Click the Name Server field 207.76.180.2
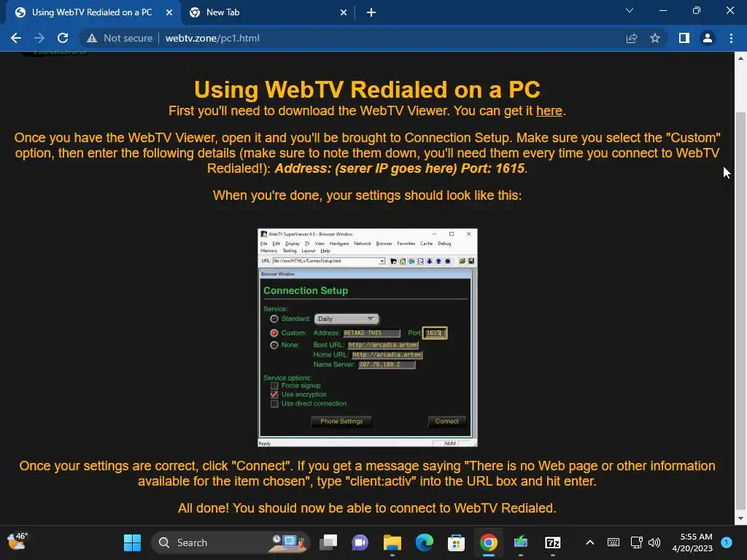Viewport: 747px width, 560px height. coord(387,365)
